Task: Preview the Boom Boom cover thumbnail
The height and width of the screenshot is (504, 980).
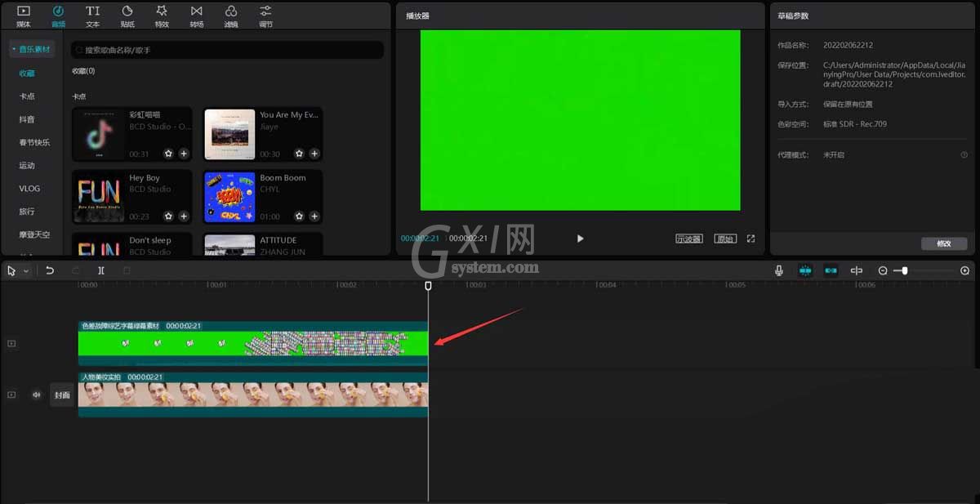Action: pos(229,197)
